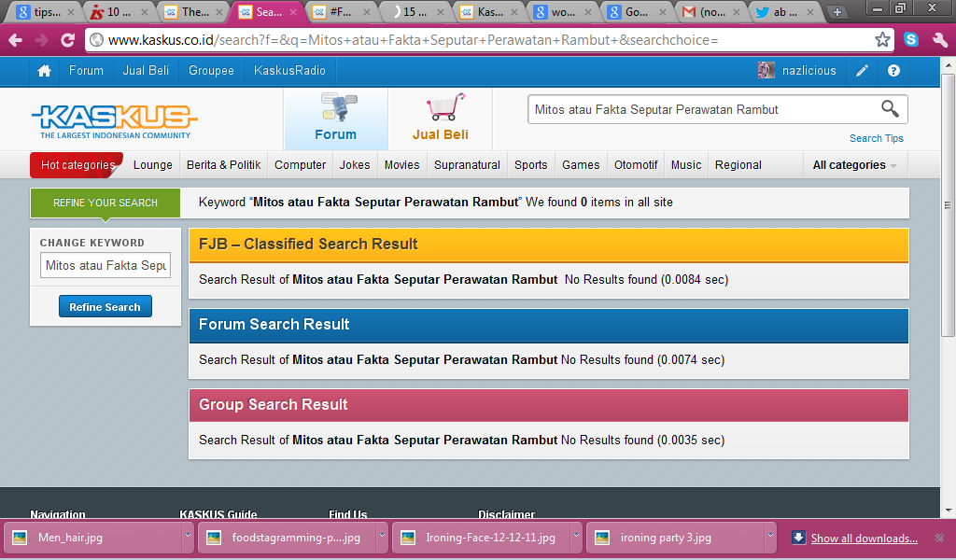
Task: Click the FJB – Classified Search Result header
Action: (x=549, y=245)
